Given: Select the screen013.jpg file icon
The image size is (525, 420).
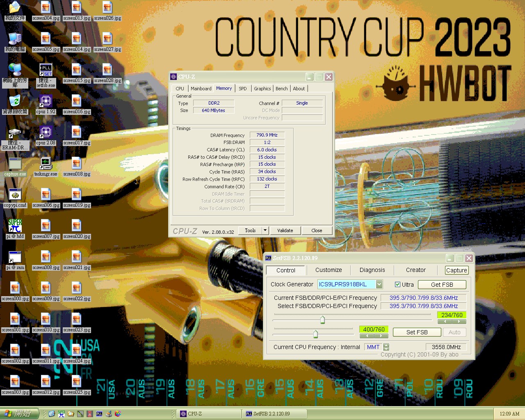Looking at the screenshot, I should coord(77,11).
